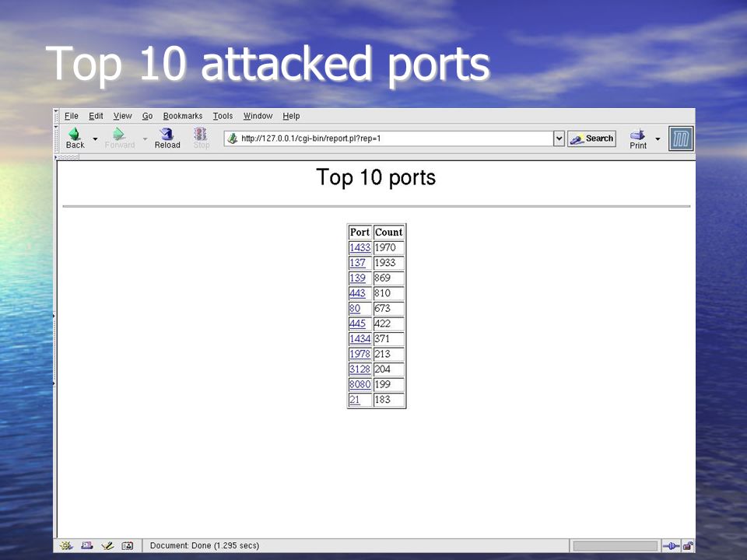
Task: Open port 1978 link
Action: (359, 354)
